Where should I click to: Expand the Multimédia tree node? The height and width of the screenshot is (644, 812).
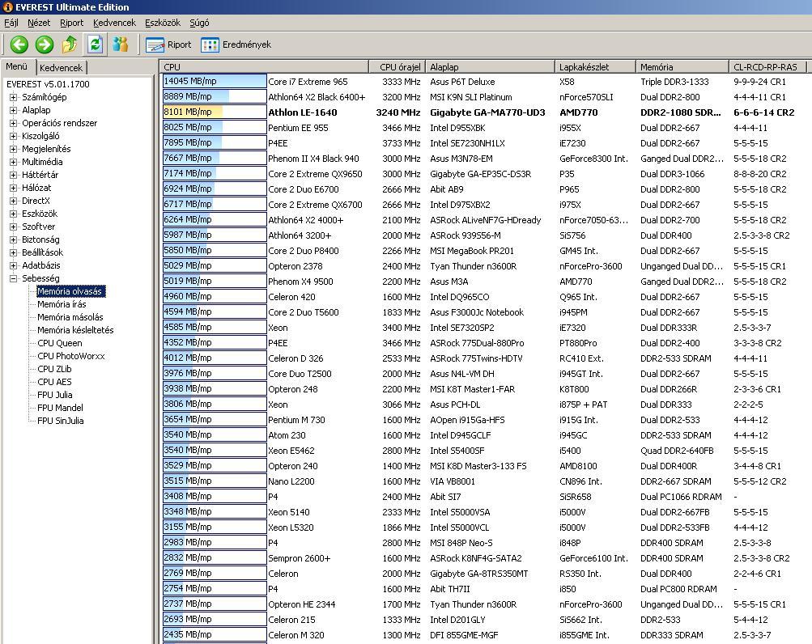coord(14,162)
